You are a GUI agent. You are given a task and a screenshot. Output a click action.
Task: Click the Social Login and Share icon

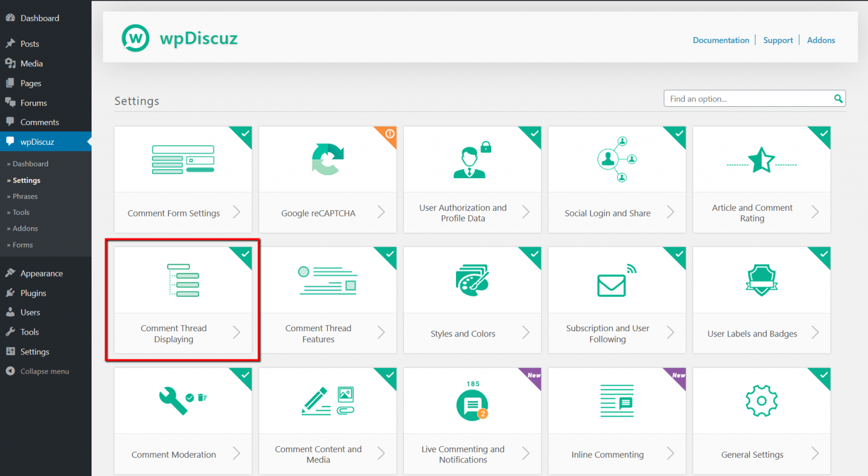point(617,159)
